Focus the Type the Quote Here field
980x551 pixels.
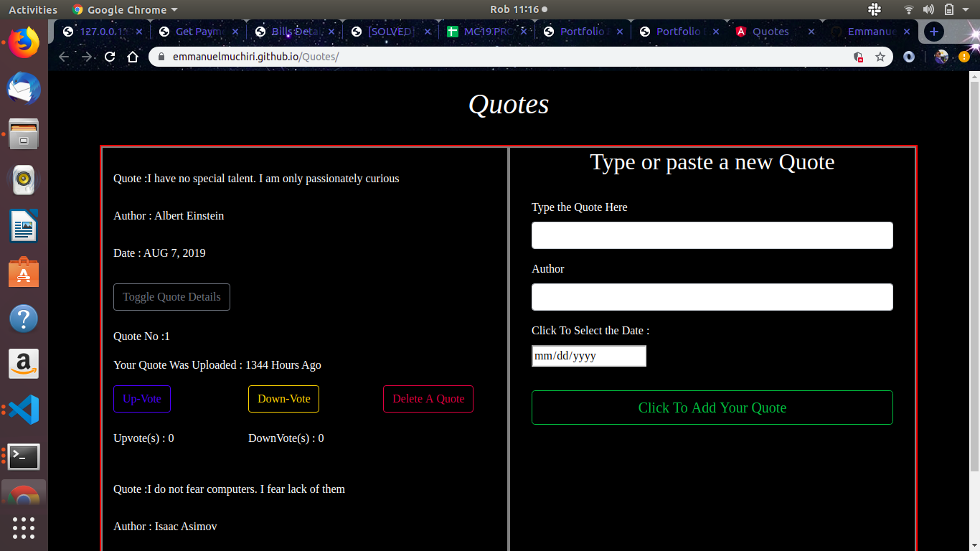712,235
